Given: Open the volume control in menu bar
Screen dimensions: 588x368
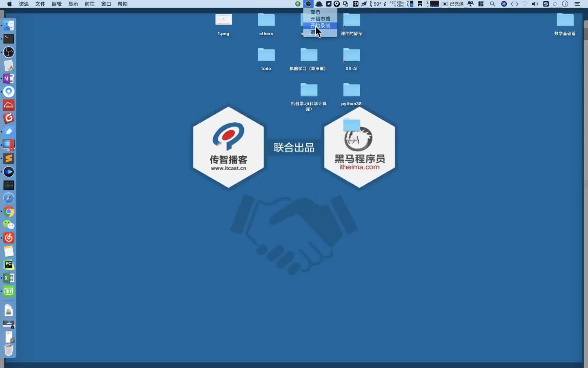Looking at the screenshot, I should tap(535, 4).
